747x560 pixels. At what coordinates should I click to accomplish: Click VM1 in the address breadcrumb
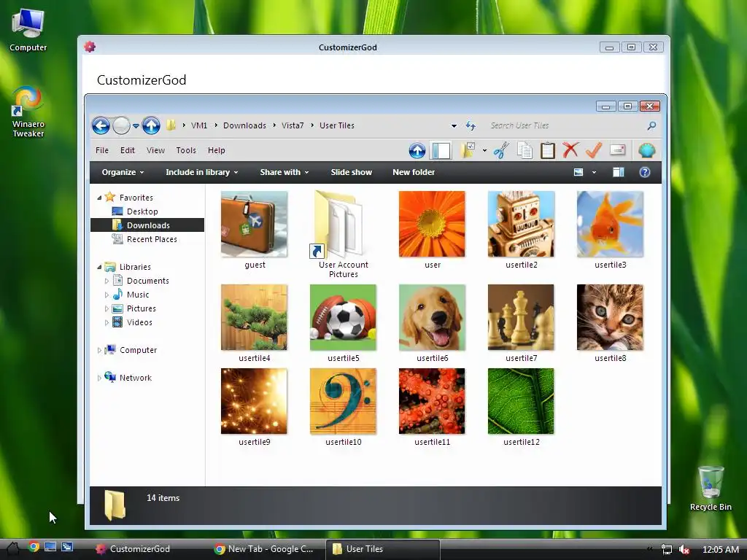(x=199, y=125)
